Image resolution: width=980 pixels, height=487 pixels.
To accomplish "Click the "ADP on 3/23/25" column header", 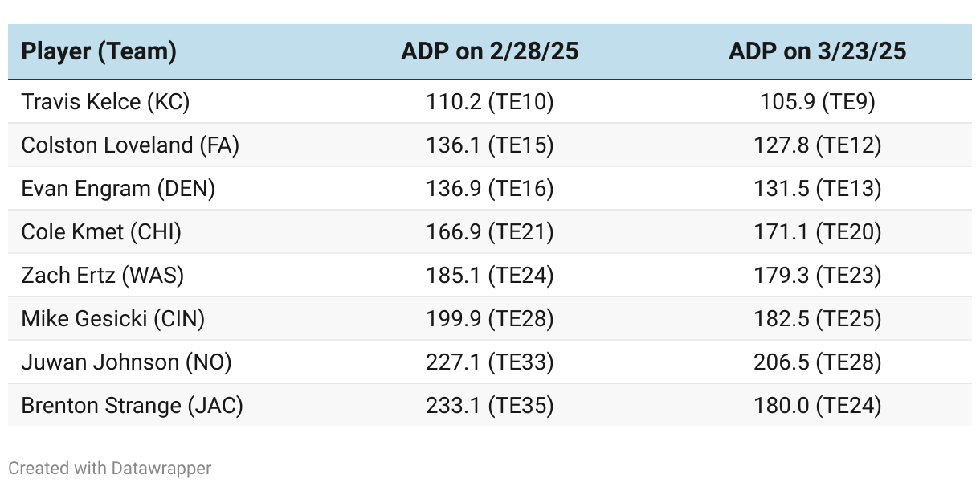I will (817, 52).
